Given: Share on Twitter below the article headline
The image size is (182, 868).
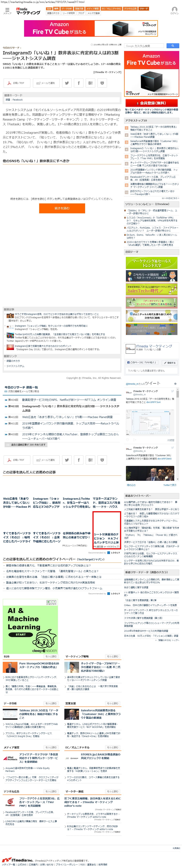Looking at the screenshot, I should (x=67, y=83).
